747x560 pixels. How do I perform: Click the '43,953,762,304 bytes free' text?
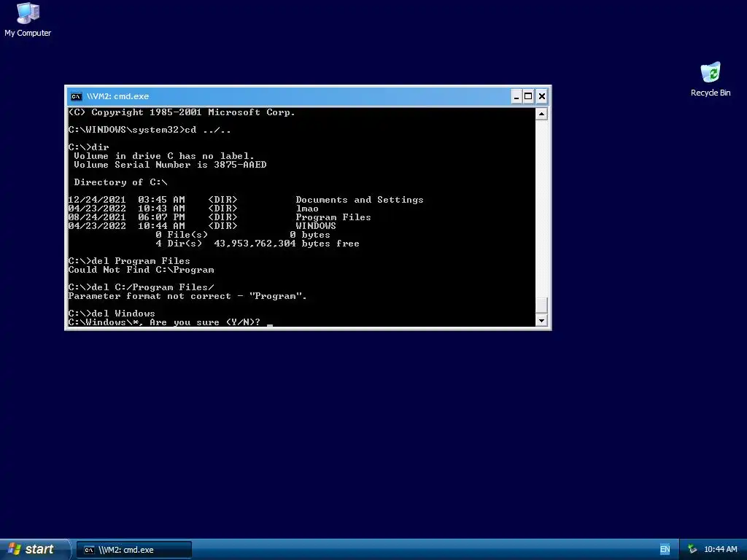pos(286,244)
